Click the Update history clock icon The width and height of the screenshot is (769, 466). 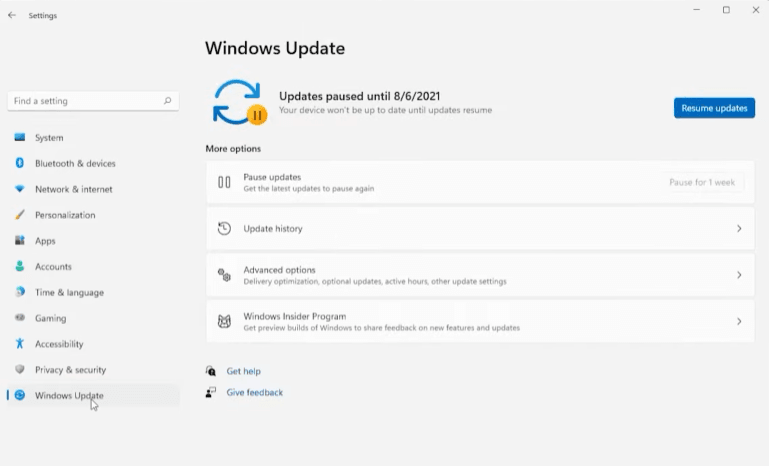(224, 228)
